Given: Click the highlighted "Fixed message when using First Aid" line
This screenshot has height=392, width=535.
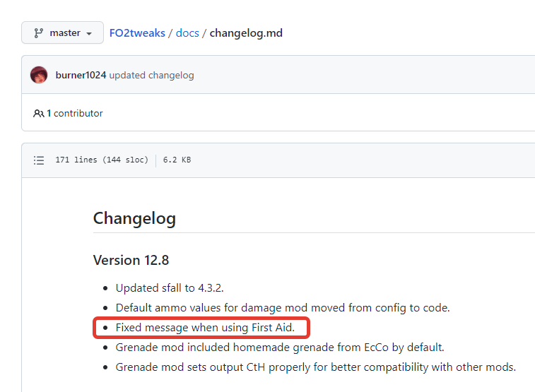Looking at the screenshot, I should (204, 328).
